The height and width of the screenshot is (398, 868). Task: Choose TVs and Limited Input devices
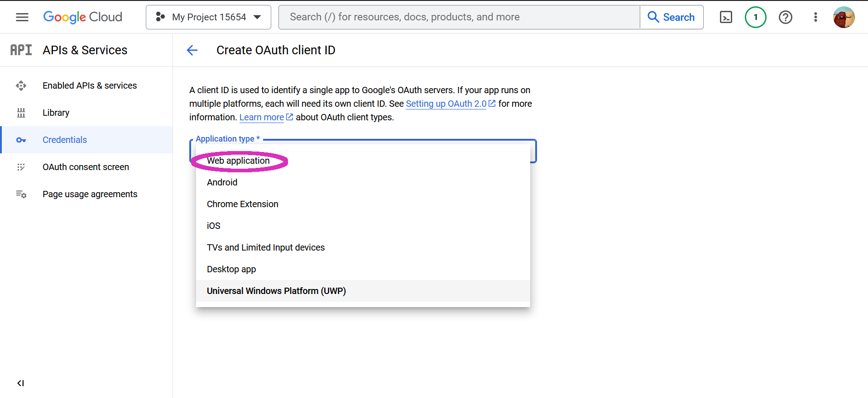point(363,247)
